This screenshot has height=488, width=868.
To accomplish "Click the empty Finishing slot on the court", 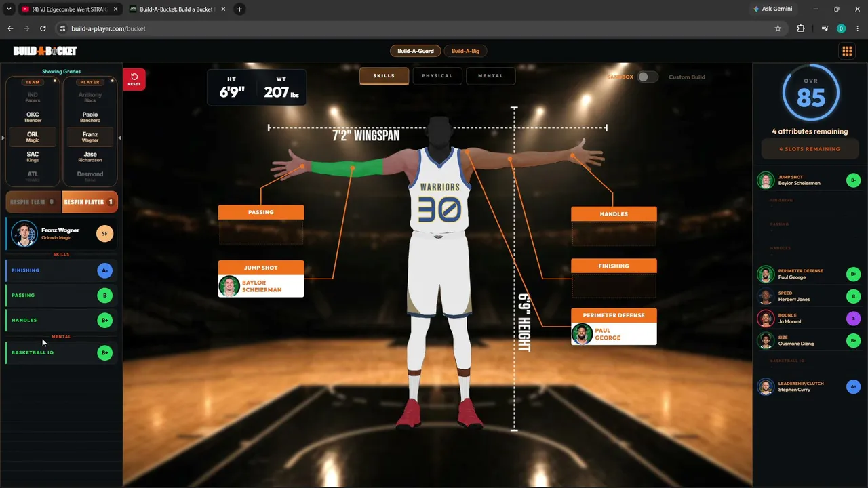I will [614, 286].
